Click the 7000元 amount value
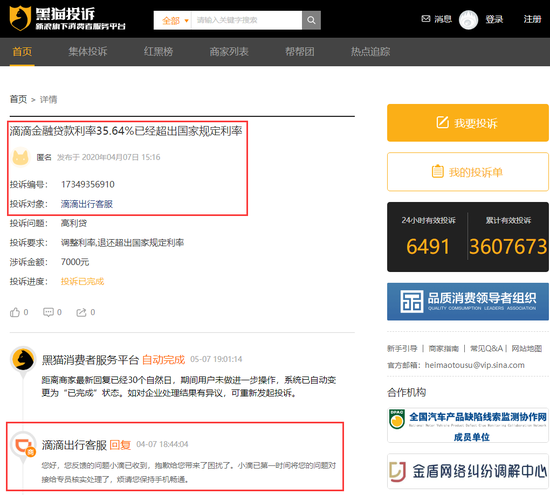 [x=75, y=262]
